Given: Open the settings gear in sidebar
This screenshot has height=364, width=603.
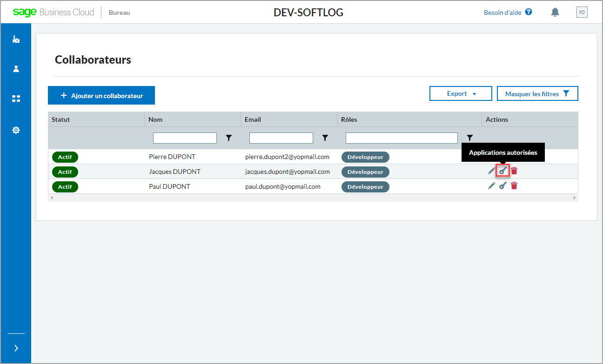Looking at the screenshot, I should (16, 130).
